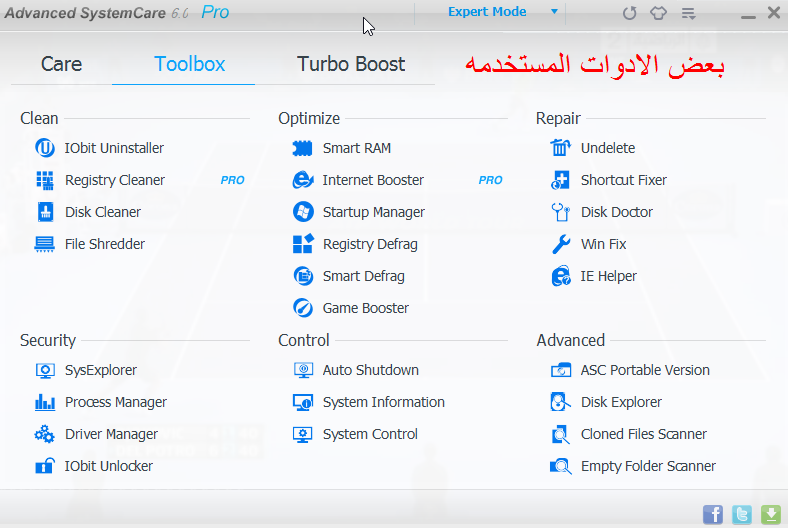
Task: Select the Toolbox tab
Action: pyautogui.click(x=189, y=64)
